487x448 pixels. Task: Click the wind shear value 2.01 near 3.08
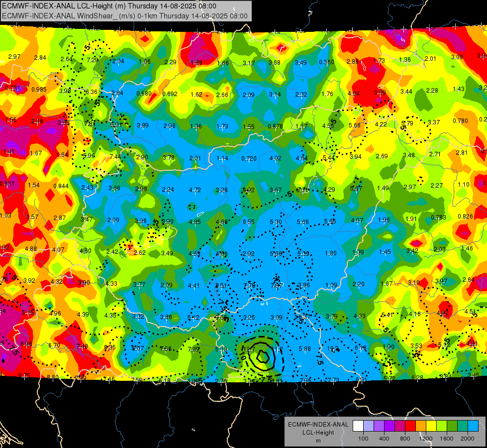[430, 58]
